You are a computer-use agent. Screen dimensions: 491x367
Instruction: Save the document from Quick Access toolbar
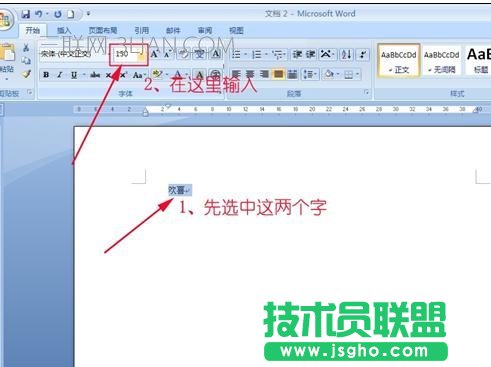pyautogui.click(x=26, y=14)
